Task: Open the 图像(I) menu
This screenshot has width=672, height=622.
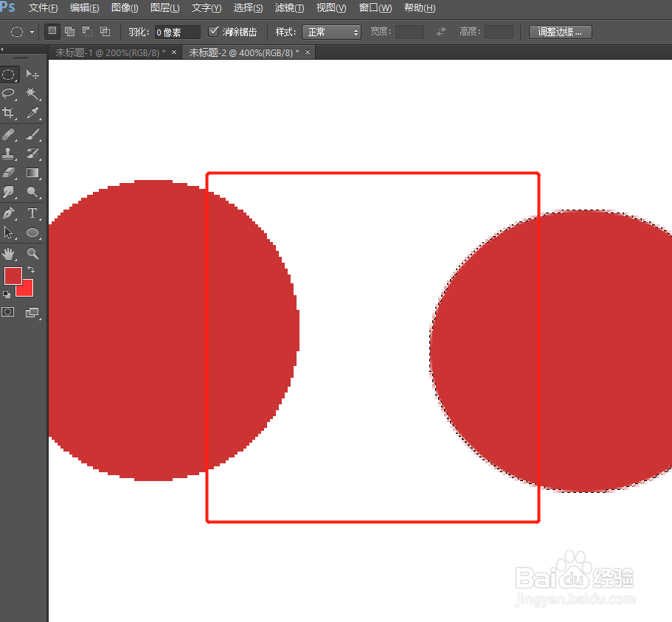Action: pyautogui.click(x=125, y=7)
